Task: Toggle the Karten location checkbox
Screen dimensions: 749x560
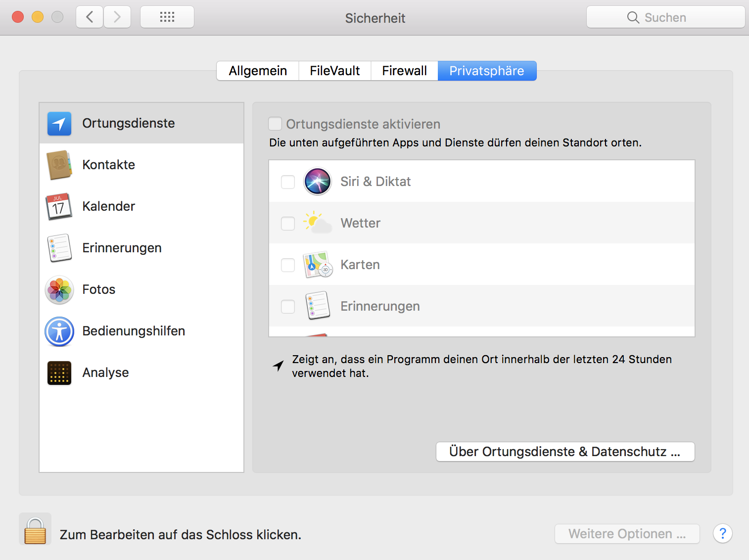Action: (x=288, y=265)
